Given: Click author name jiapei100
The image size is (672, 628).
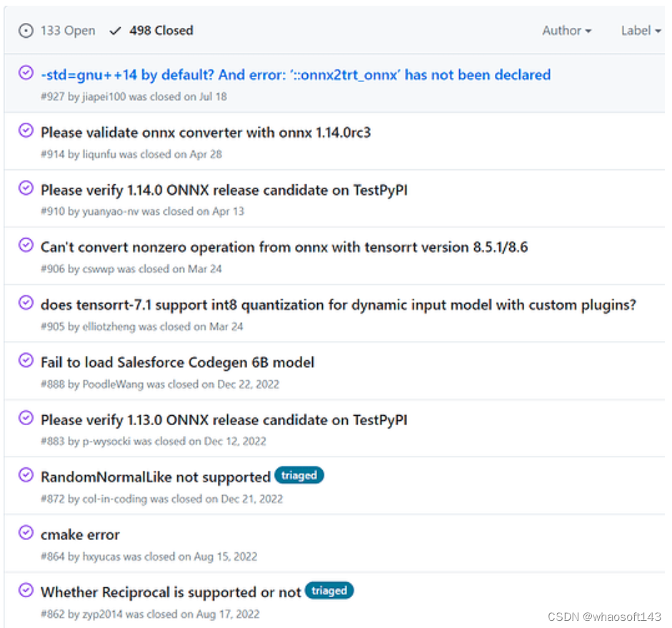Looking at the screenshot, I should point(104,97).
